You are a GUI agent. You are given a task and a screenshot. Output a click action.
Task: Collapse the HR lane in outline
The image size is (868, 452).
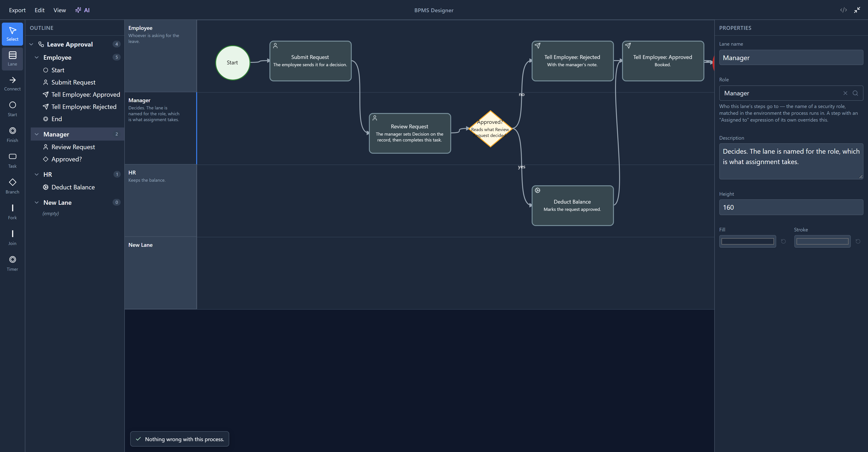(37, 174)
